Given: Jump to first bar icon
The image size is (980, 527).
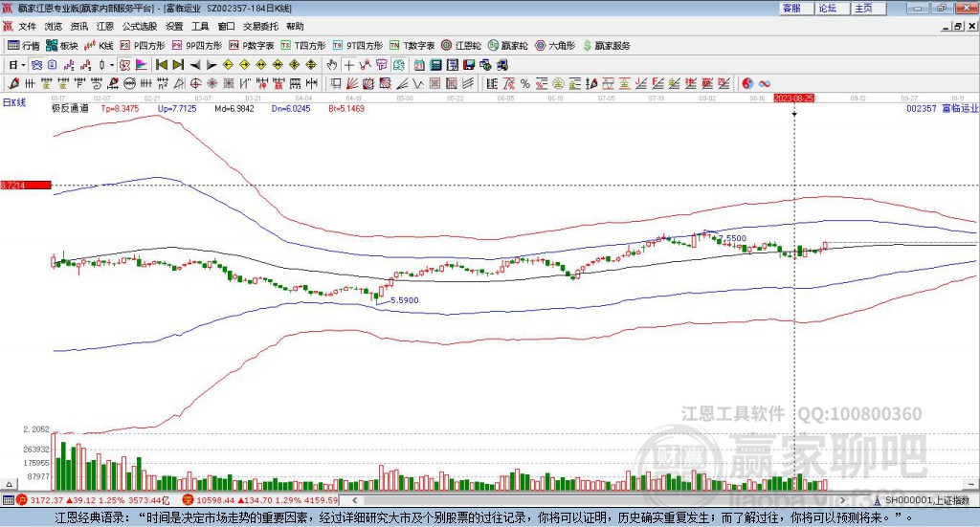Looking at the screenshot, I should tap(161, 65).
